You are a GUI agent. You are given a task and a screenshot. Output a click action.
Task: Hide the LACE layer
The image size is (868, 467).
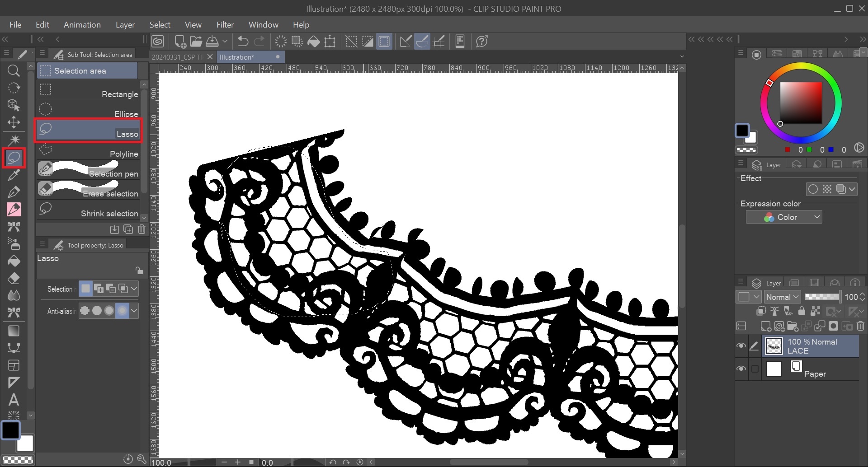741,346
